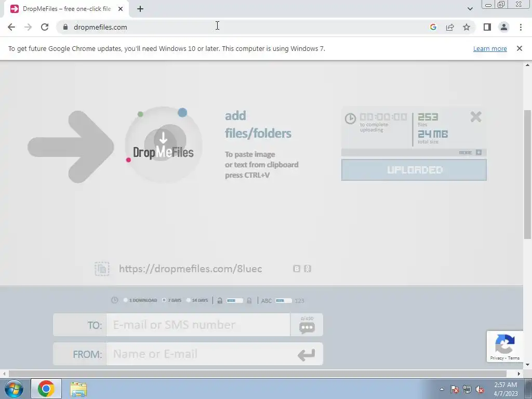Click the closed padlock icon

(249, 300)
